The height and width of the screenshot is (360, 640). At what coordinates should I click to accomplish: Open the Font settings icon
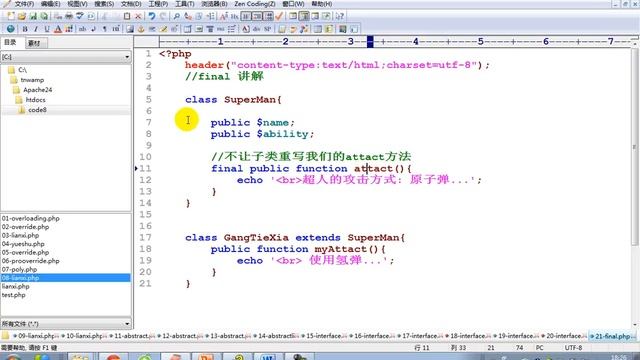click(223, 16)
